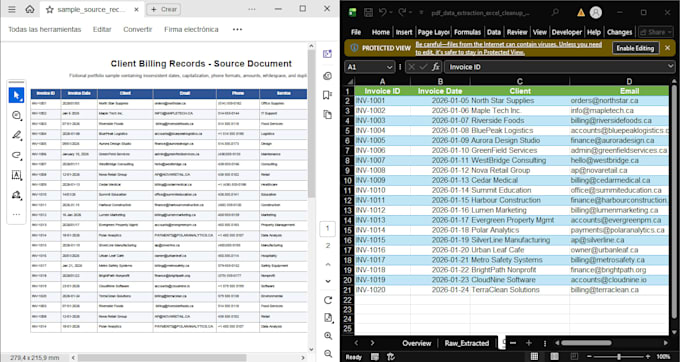This screenshot has height=362, width=680.
Task: Select column C header in Excel
Action: (x=520, y=81)
